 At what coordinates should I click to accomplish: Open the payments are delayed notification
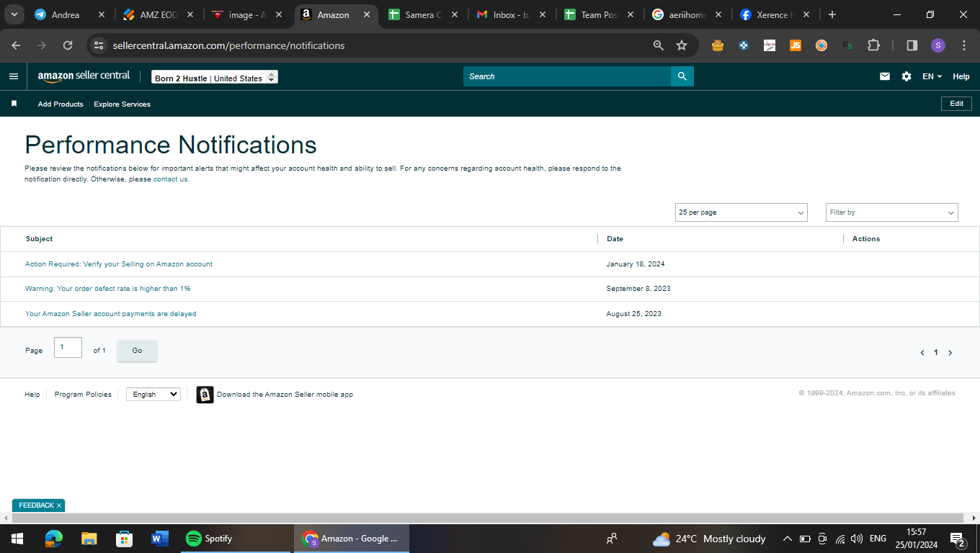(111, 314)
